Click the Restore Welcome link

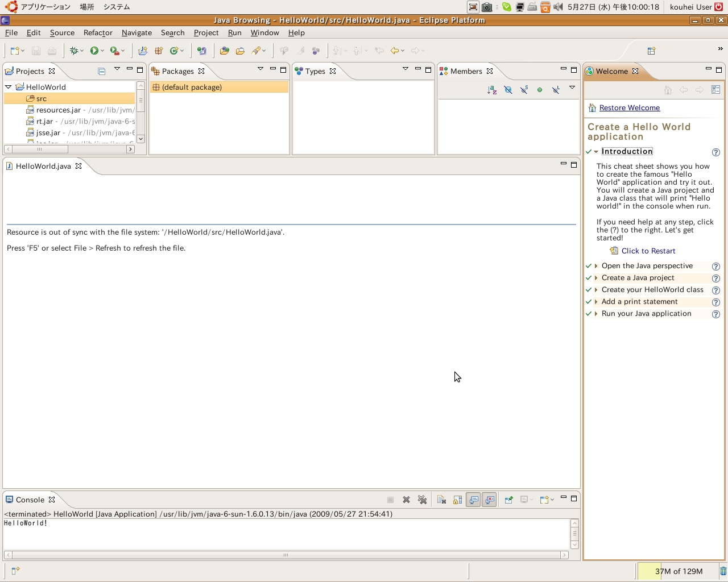[x=629, y=108]
